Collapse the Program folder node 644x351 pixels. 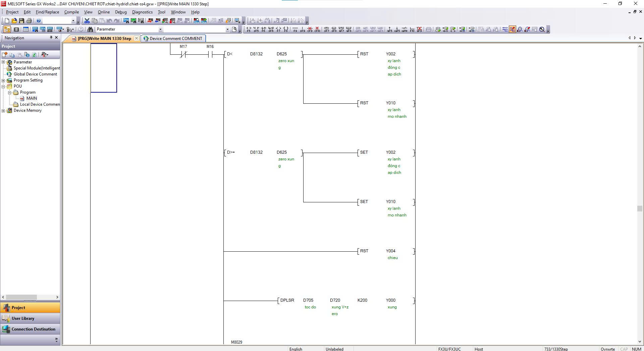(x=10, y=92)
